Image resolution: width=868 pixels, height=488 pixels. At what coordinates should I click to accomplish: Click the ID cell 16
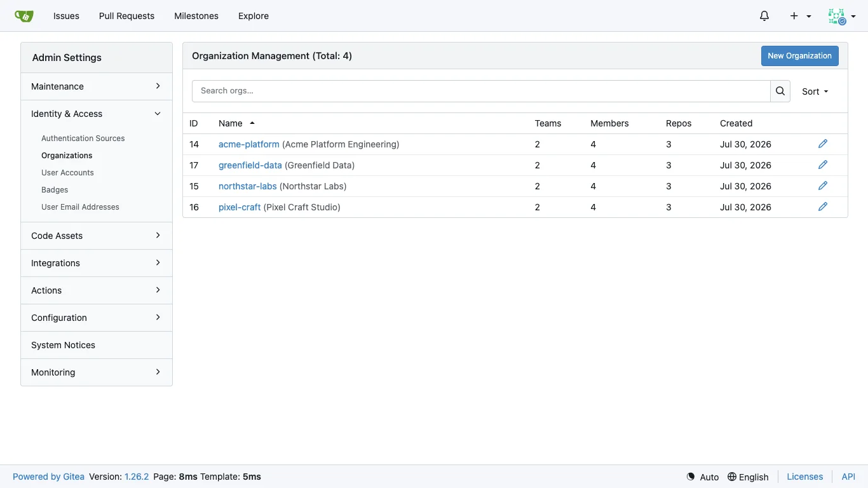point(194,207)
